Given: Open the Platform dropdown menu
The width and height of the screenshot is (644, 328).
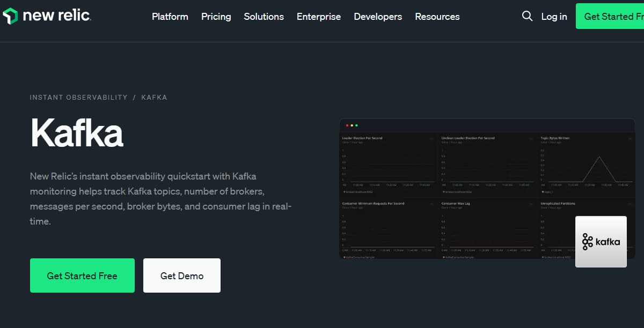Looking at the screenshot, I should (170, 17).
